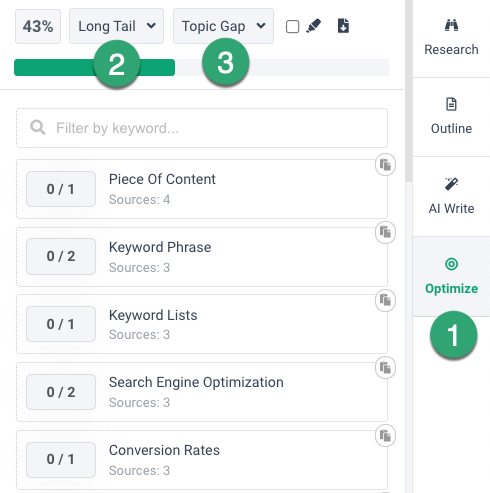The image size is (490, 493).
Task: Click the download report file icon
Action: pyautogui.click(x=343, y=26)
